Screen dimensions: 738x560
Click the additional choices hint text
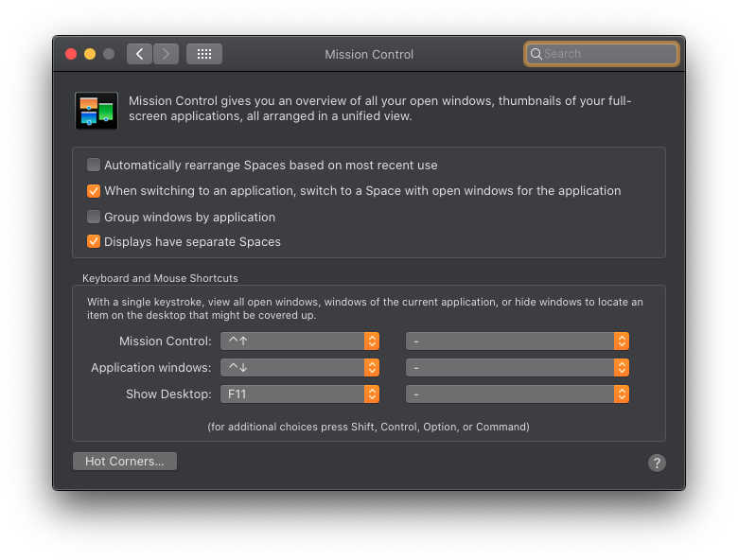click(369, 427)
